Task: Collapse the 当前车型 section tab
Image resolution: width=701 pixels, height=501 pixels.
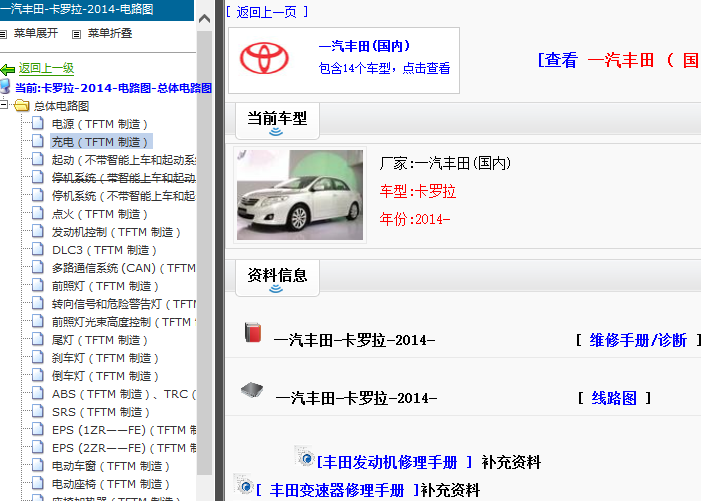Action: click(277, 121)
